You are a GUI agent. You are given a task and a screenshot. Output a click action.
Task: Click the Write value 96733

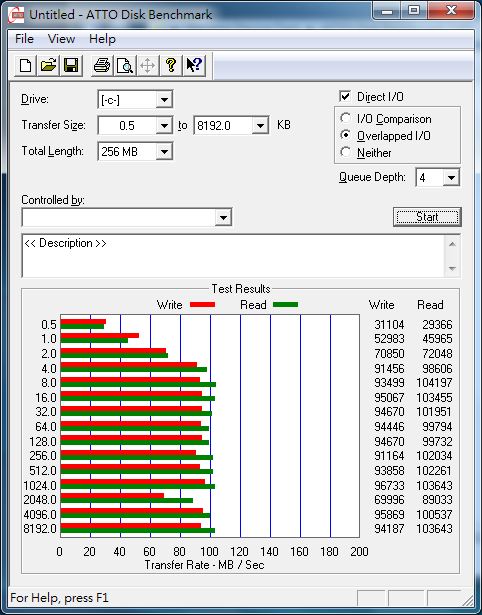389,485
